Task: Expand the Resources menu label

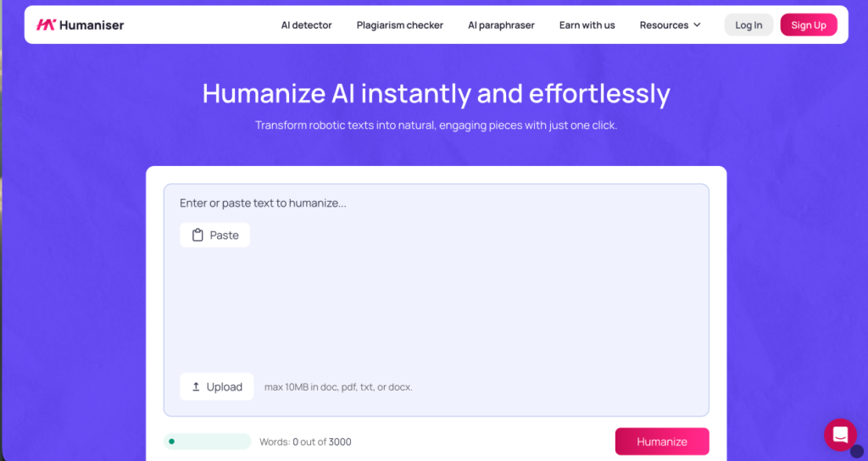Action: [664, 25]
